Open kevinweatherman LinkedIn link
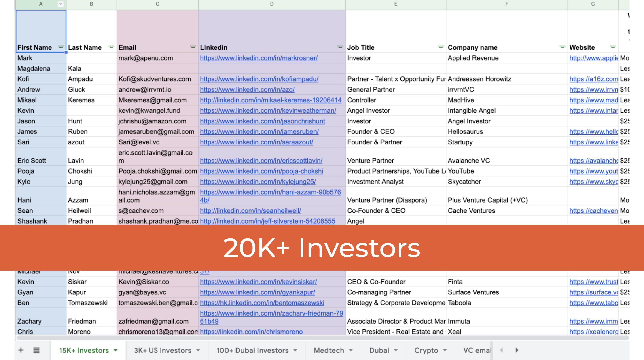Screen dimensions: 644x360 (268, 110)
